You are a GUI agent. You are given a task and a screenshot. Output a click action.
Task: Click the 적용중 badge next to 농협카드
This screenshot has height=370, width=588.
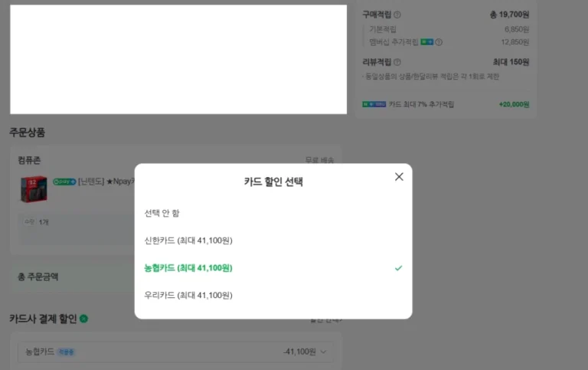[x=67, y=352]
